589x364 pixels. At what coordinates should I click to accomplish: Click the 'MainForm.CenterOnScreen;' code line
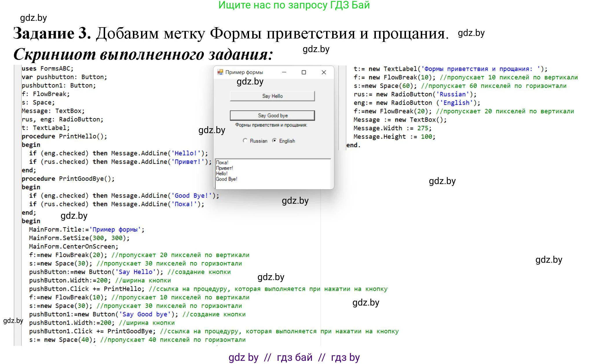74,247
